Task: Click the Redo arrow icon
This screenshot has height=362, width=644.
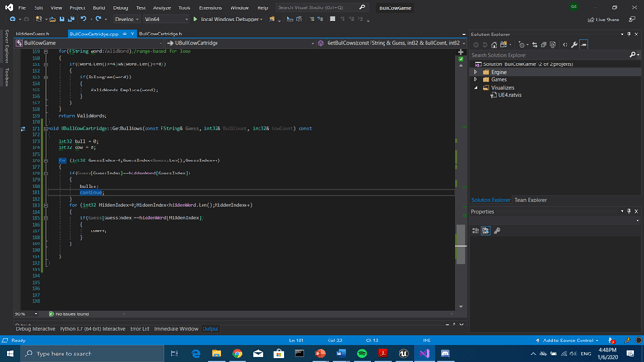Action: (x=99, y=19)
